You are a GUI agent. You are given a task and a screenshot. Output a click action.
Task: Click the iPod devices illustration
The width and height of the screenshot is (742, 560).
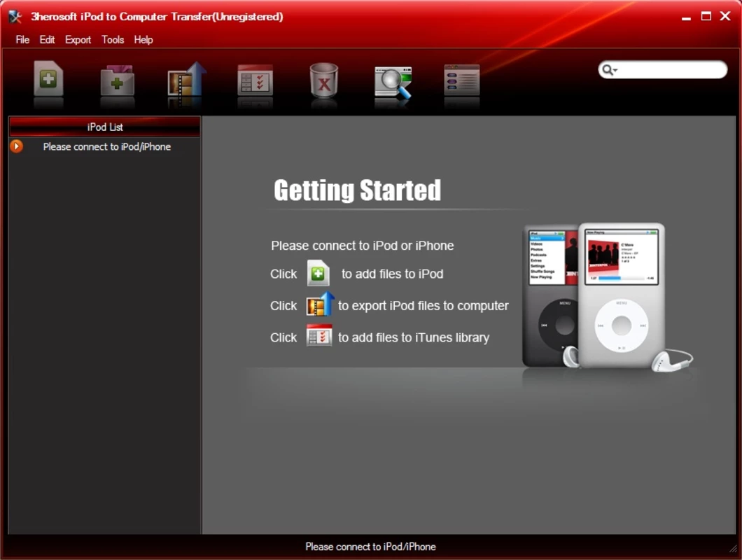[x=607, y=297]
